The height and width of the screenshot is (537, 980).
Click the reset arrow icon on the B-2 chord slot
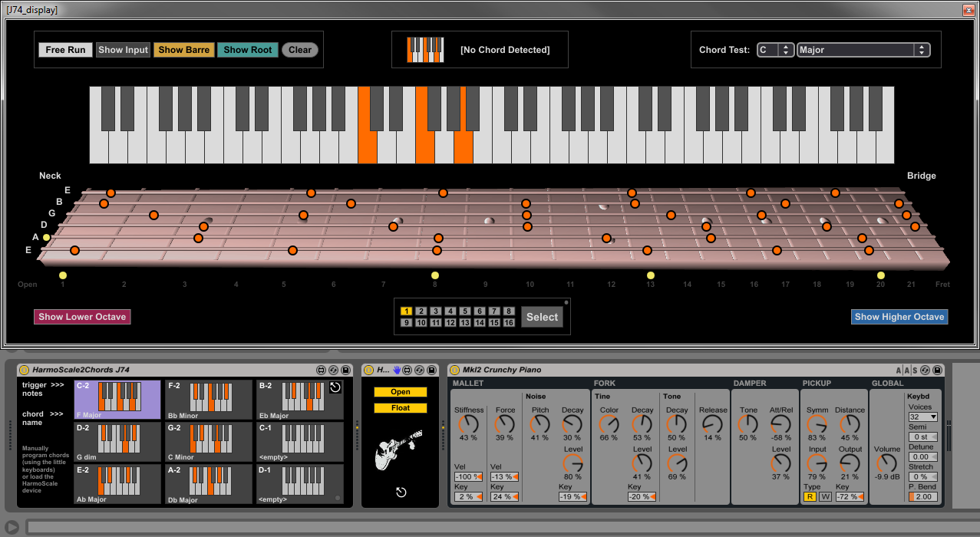(x=335, y=387)
